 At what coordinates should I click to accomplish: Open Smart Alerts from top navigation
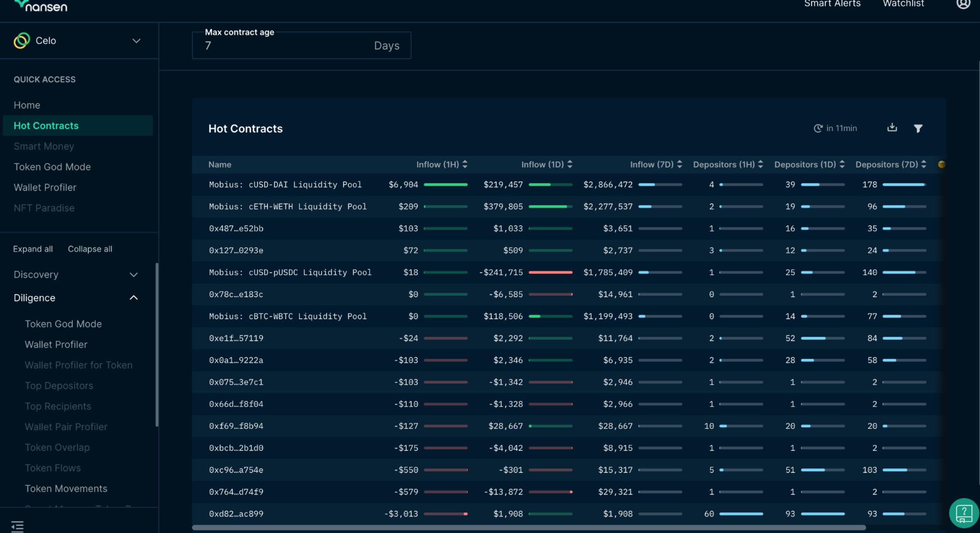click(832, 4)
